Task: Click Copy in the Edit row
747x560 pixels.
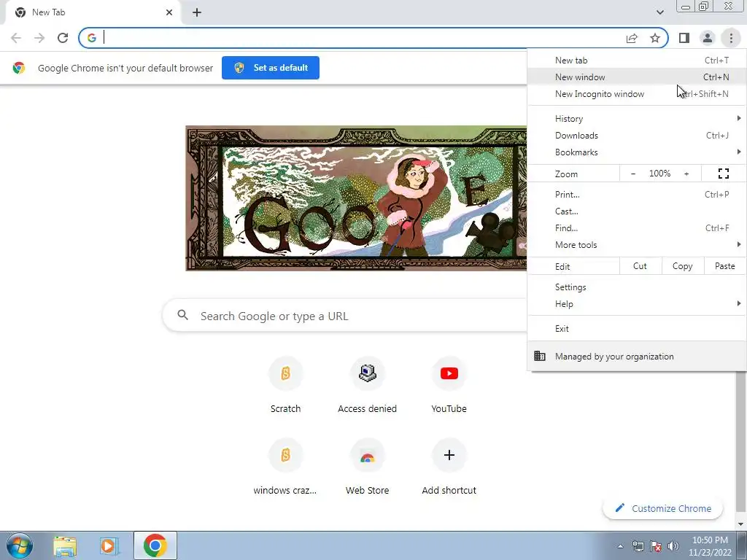Action: pos(683,266)
